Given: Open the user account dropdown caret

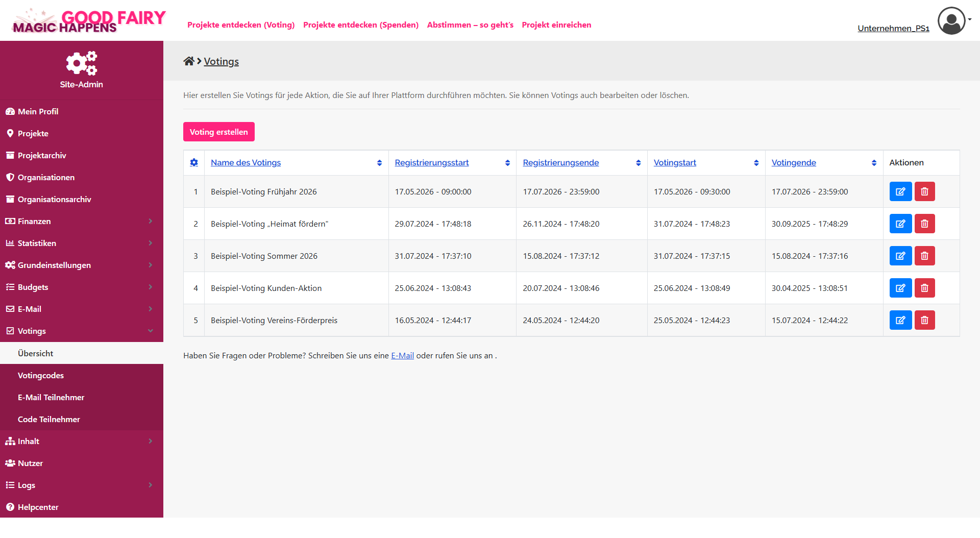Looking at the screenshot, I should pos(970,19).
